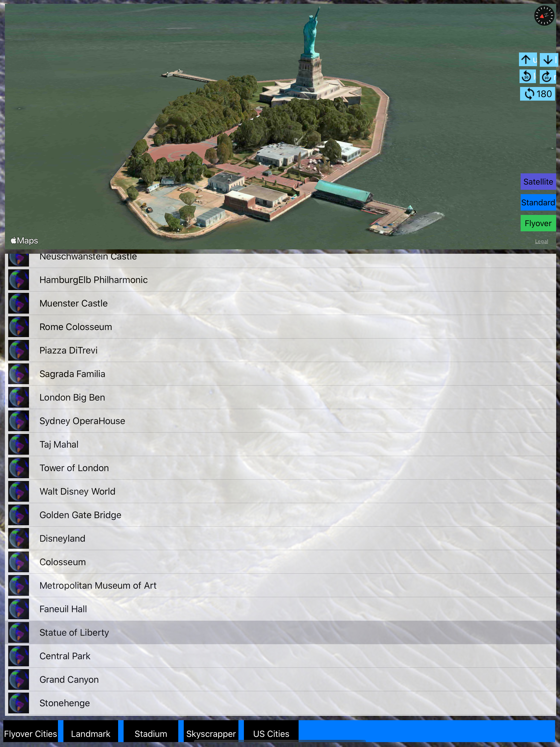The height and width of the screenshot is (747, 560).
Task: Select London Big Ben in the list
Action: click(280, 398)
